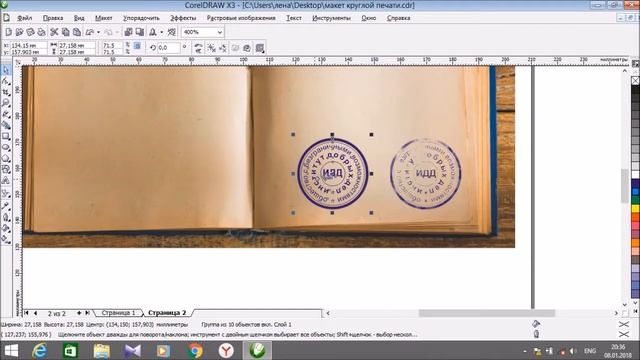The height and width of the screenshot is (360, 640).
Task: Select the Interactive Blend tool
Action: point(6,193)
